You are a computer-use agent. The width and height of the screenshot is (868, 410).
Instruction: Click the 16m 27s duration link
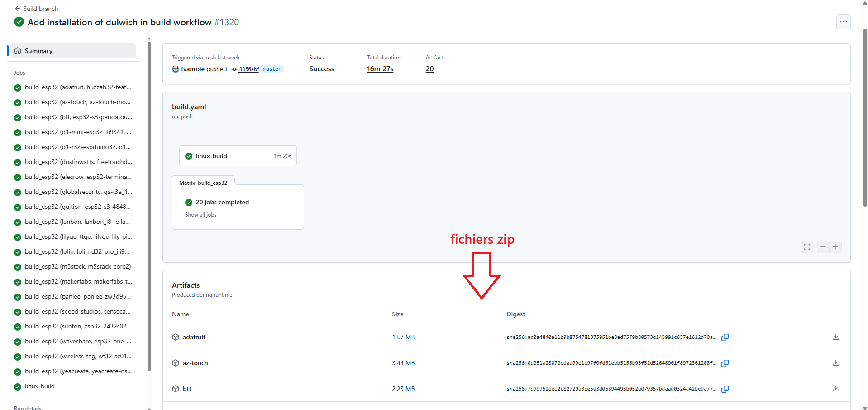click(x=380, y=69)
